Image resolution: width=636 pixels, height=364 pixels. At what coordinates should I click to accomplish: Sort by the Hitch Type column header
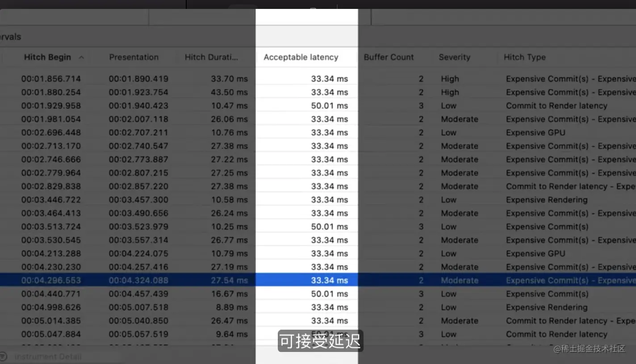pyautogui.click(x=525, y=57)
